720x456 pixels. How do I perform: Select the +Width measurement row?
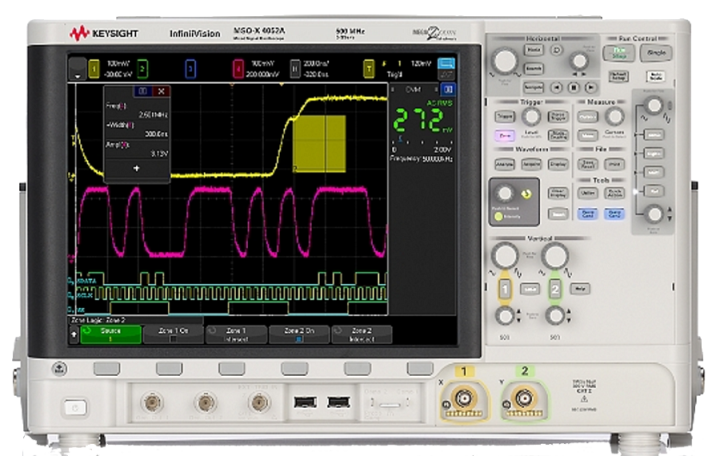(136, 129)
